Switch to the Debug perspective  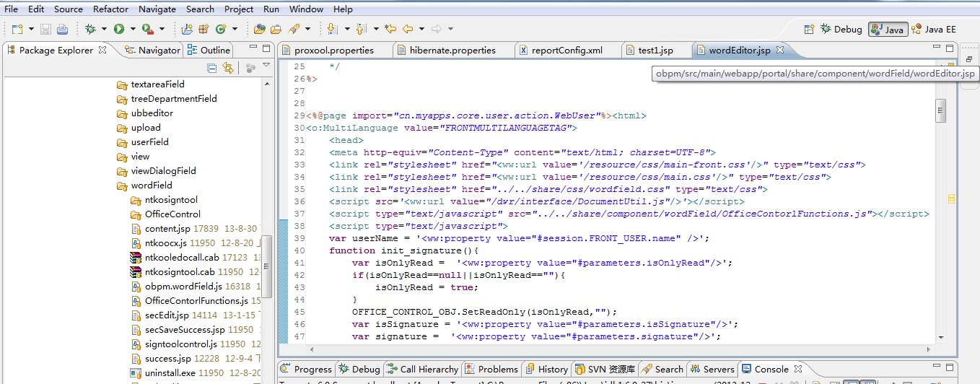click(841, 29)
